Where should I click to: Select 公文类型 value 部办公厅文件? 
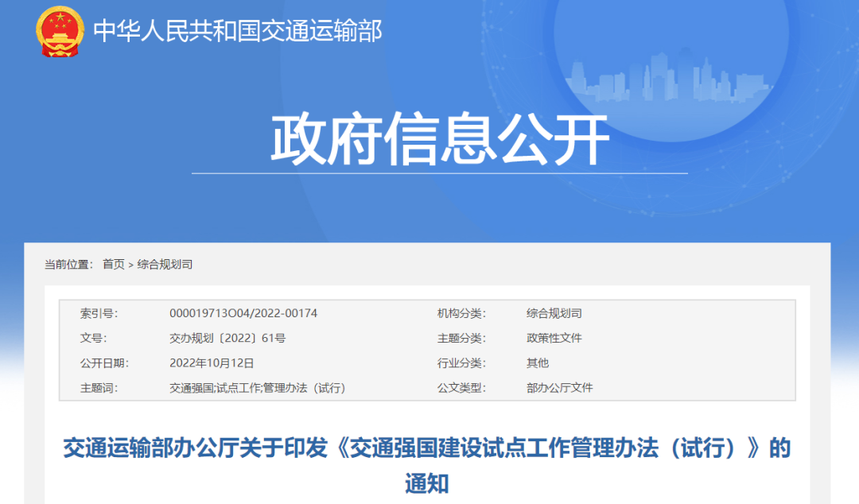(559, 388)
